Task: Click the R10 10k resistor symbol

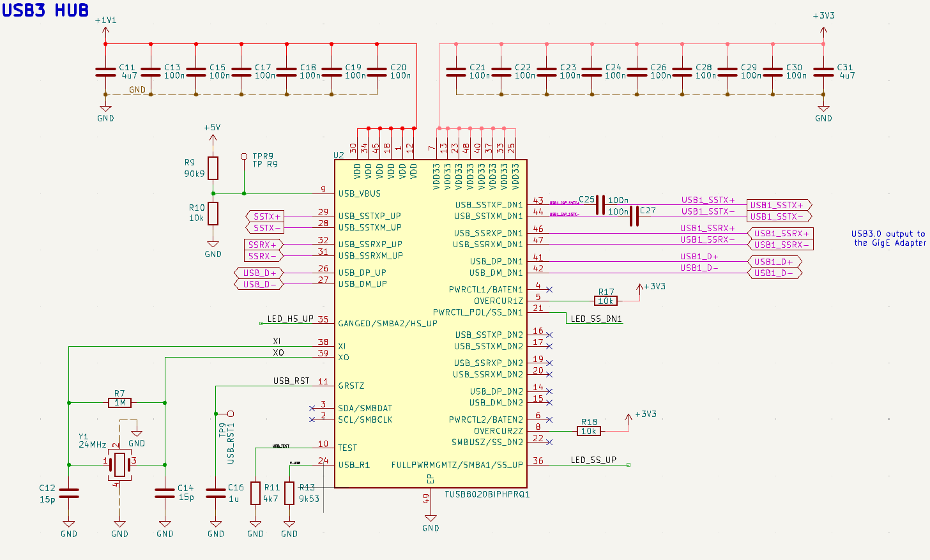Action: pos(213,213)
